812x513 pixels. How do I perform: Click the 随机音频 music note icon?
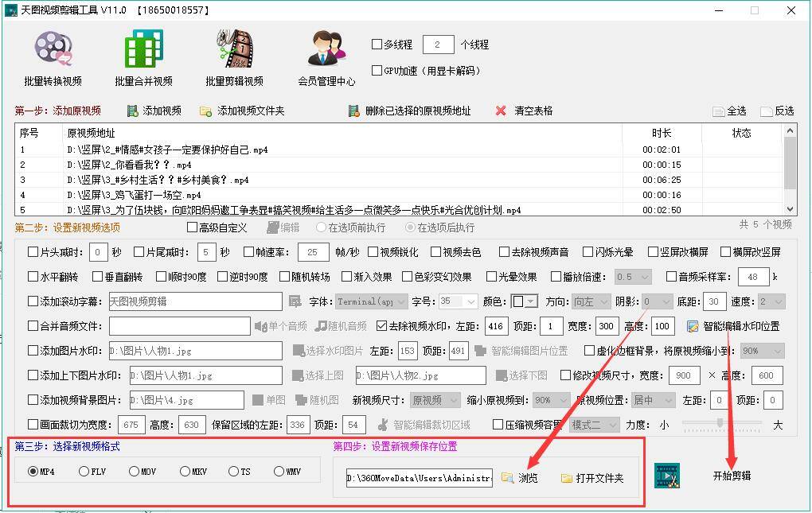(x=321, y=326)
